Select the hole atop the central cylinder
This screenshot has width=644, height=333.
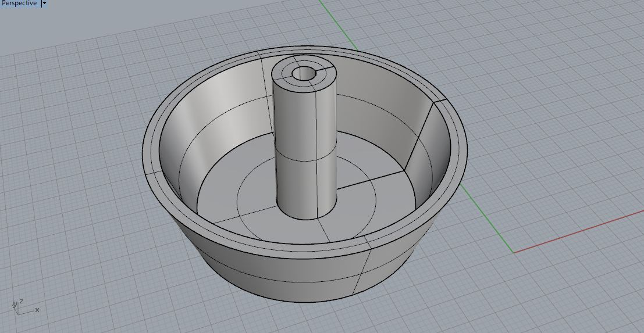(304, 73)
